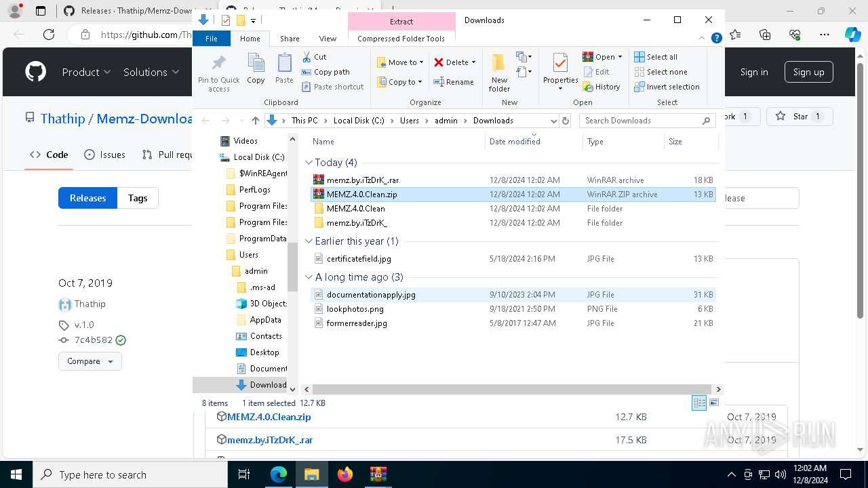868x488 pixels.
Task: Open the Windows Start menu
Action: [16, 474]
